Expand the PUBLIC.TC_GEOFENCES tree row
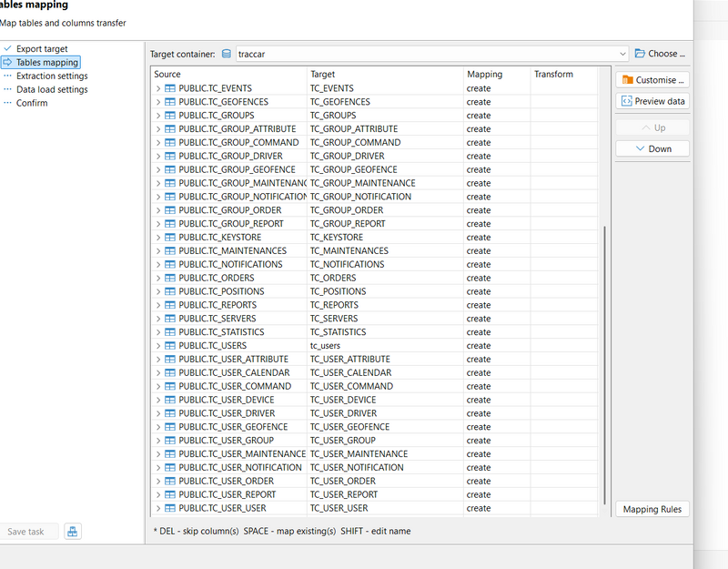 point(158,102)
